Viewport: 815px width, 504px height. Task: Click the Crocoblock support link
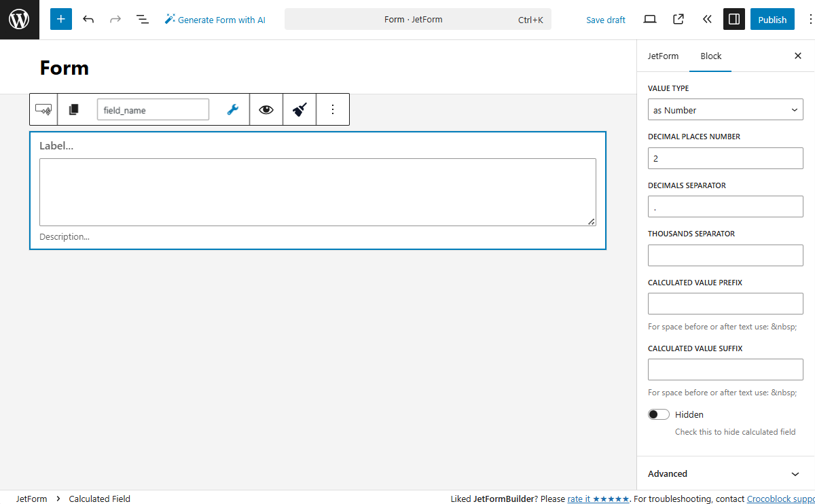pyautogui.click(x=780, y=499)
